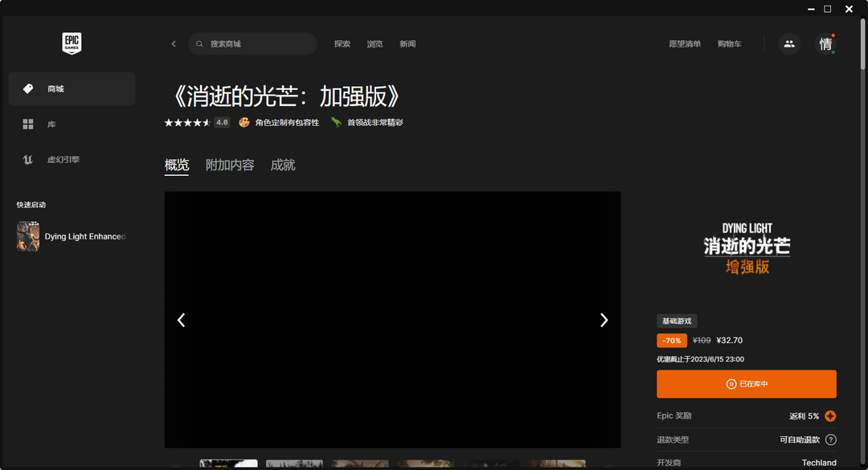Switch to the 附加内容 add-ons tab

click(230, 165)
